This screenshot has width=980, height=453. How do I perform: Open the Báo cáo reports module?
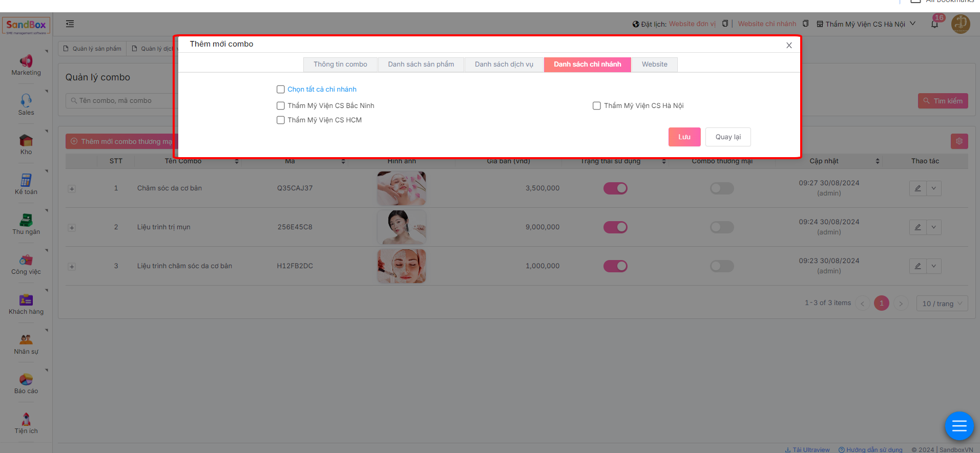coord(26,383)
